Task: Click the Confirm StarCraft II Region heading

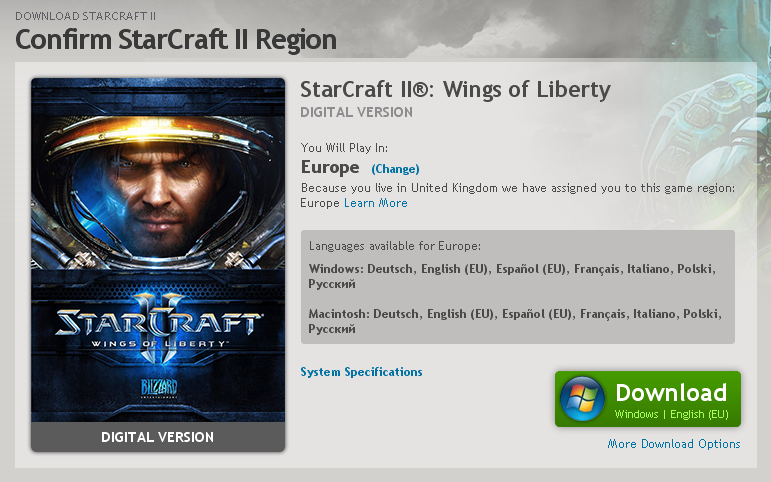Action: (x=176, y=40)
